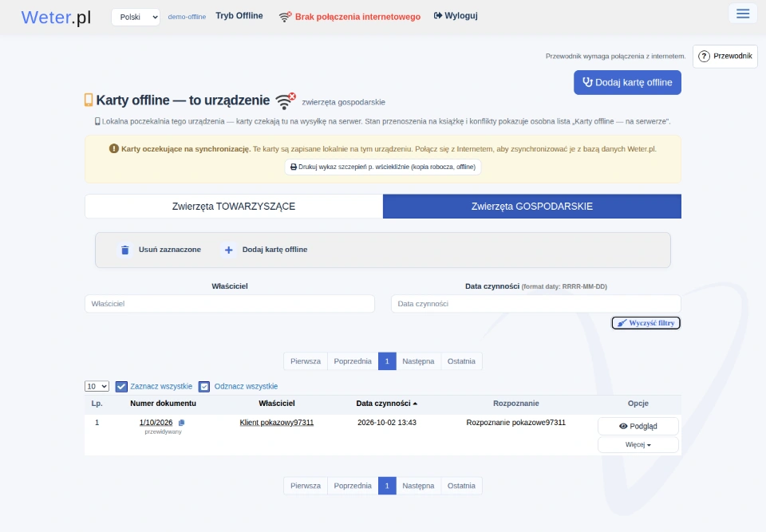Image resolution: width=766 pixels, height=532 pixels.
Task: Click the Rozpoznanie pokazowe97311 cell
Action: point(516,423)
